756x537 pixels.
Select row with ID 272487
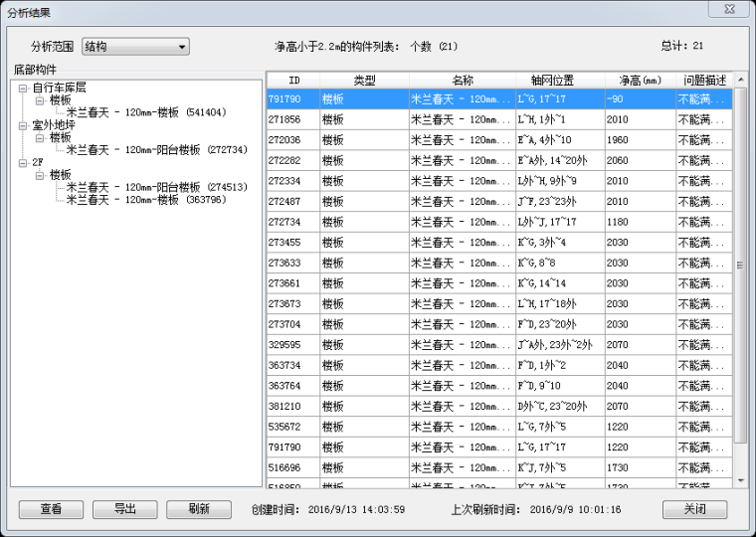click(x=499, y=202)
